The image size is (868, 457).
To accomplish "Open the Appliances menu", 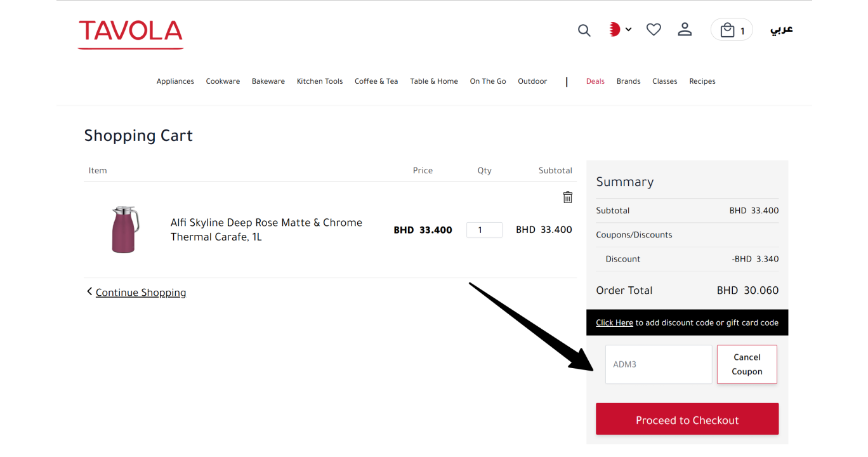I will pos(175,81).
